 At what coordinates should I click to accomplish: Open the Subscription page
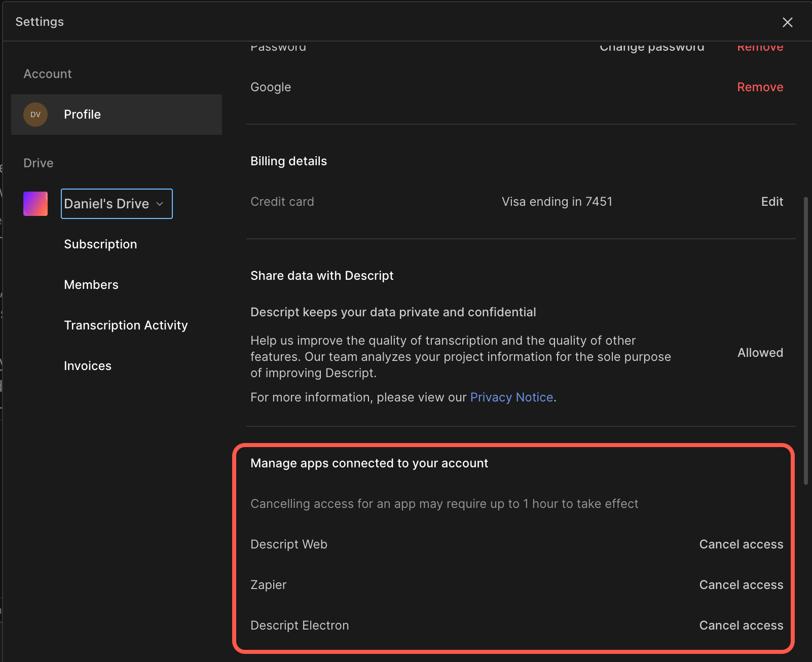coord(100,244)
